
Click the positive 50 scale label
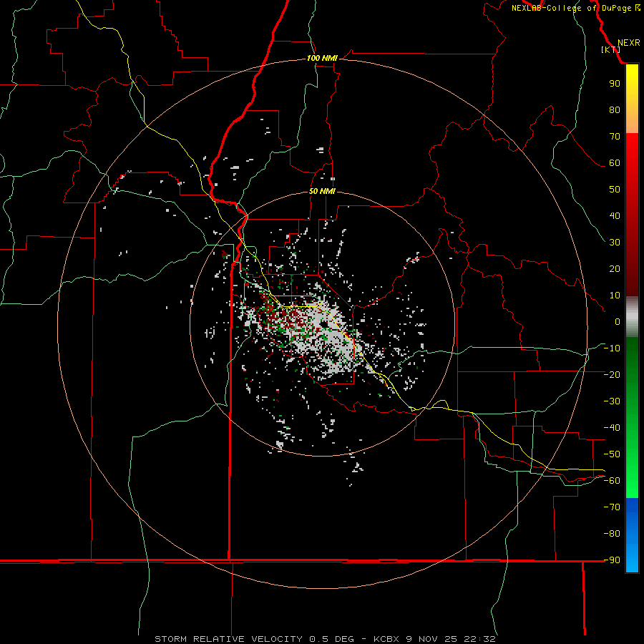pos(615,190)
